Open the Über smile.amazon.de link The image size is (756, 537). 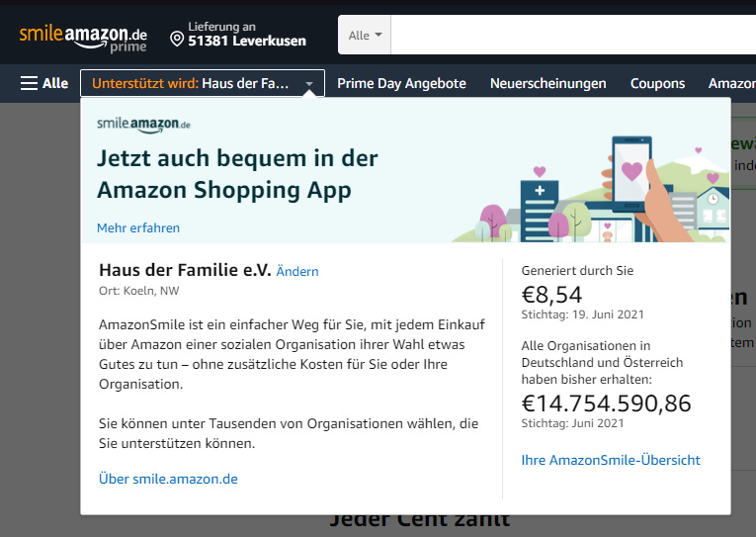(168, 479)
